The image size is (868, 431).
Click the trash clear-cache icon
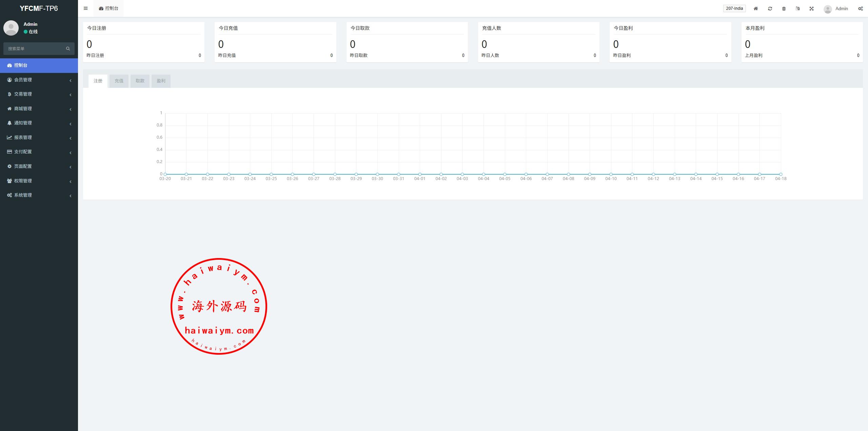pyautogui.click(x=784, y=9)
